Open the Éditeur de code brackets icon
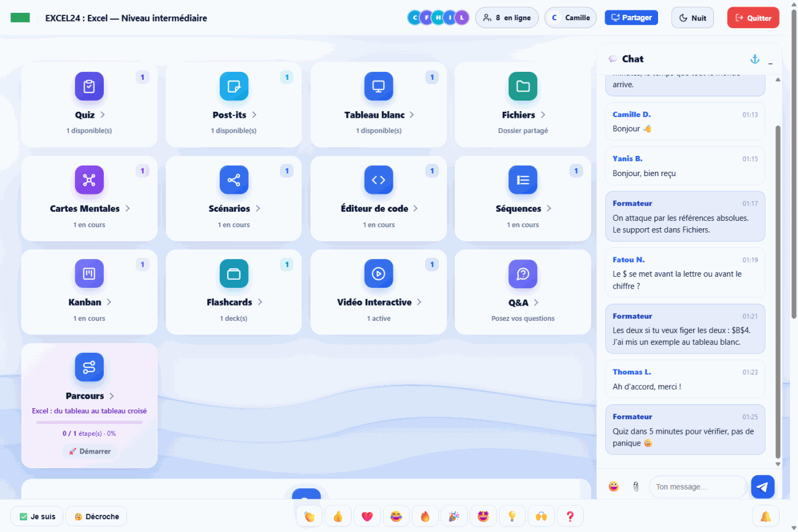 click(x=379, y=180)
